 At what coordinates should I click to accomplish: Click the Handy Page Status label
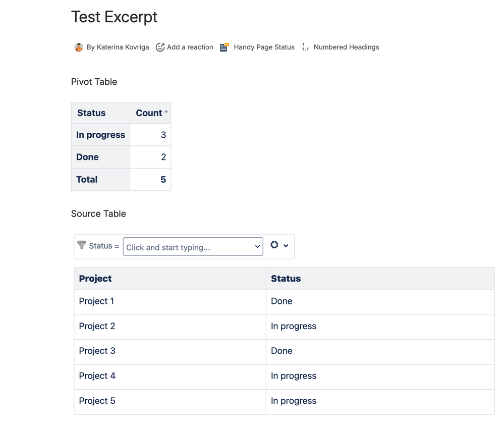pyautogui.click(x=264, y=47)
